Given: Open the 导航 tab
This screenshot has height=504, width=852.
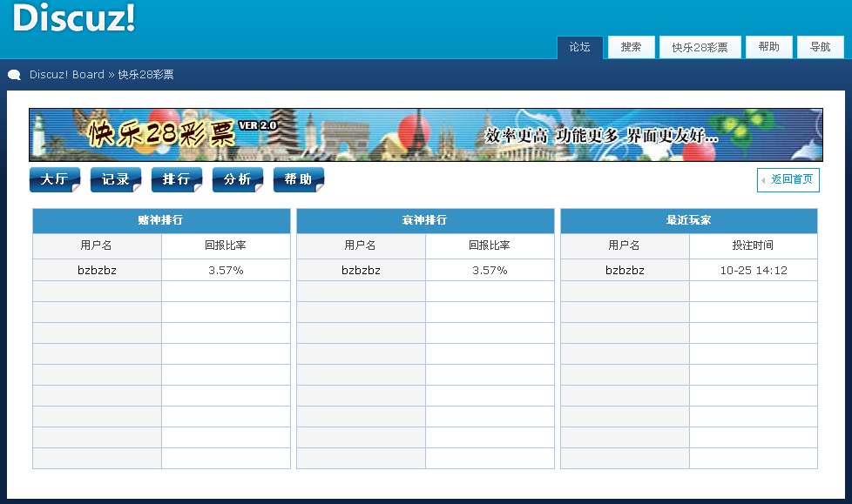Looking at the screenshot, I should [x=820, y=47].
